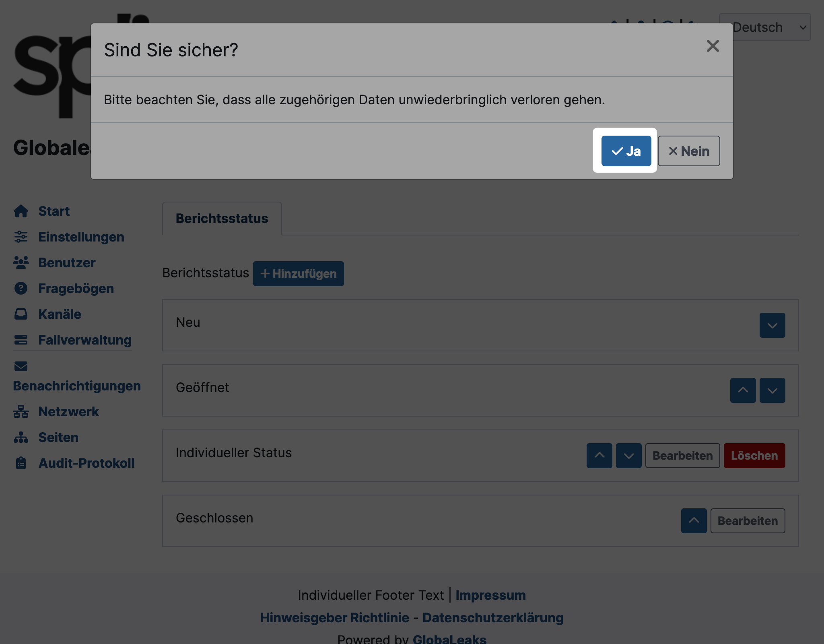This screenshot has height=644, width=824.
Task: Select the Berichtsstatus tab
Action: click(x=222, y=218)
